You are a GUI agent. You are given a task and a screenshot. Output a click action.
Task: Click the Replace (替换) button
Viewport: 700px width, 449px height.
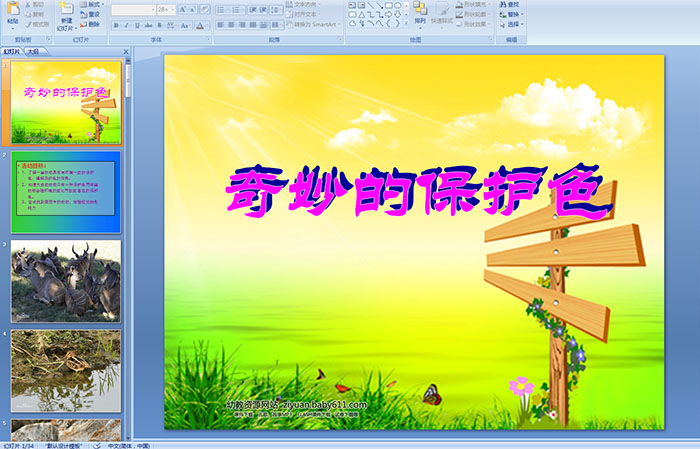coord(512,14)
